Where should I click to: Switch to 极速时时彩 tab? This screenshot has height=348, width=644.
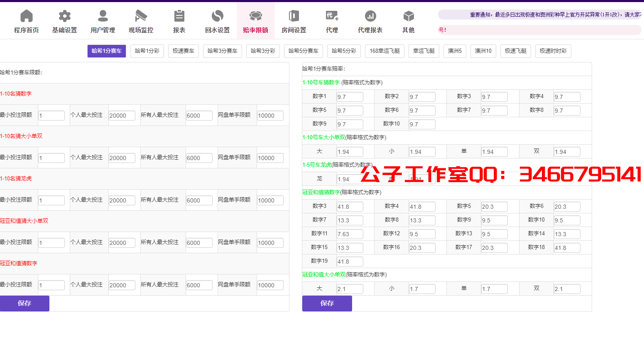(553, 51)
